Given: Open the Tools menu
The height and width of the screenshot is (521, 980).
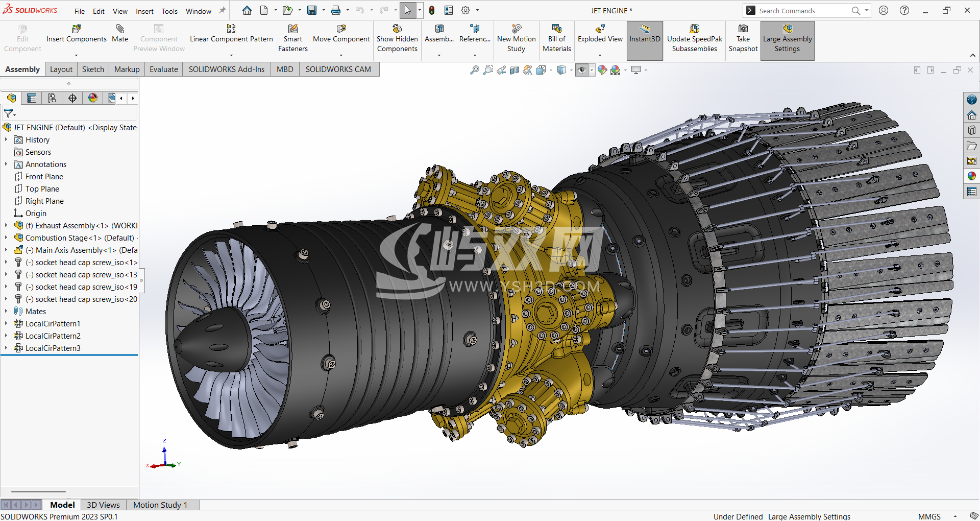Looking at the screenshot, I should 169,11.
